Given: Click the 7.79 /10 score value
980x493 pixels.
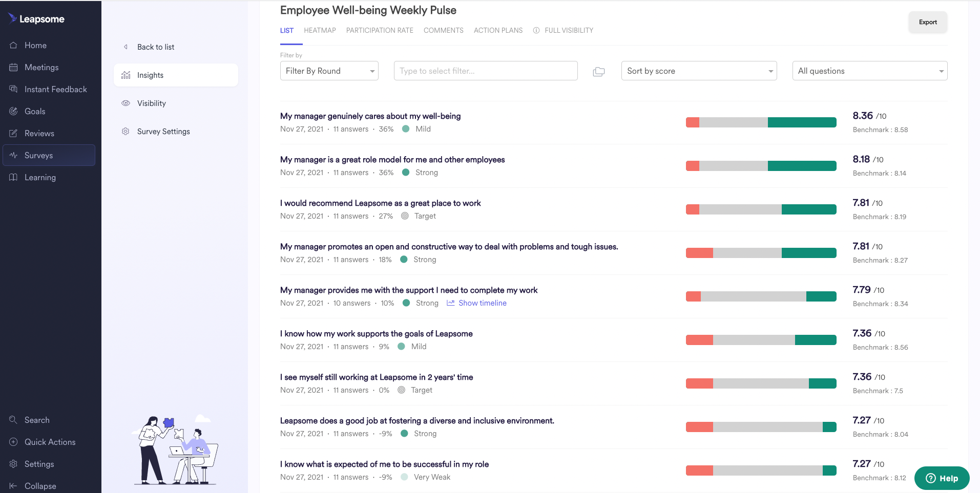Looking at the screenshot, I should click(x=868, y=290).
